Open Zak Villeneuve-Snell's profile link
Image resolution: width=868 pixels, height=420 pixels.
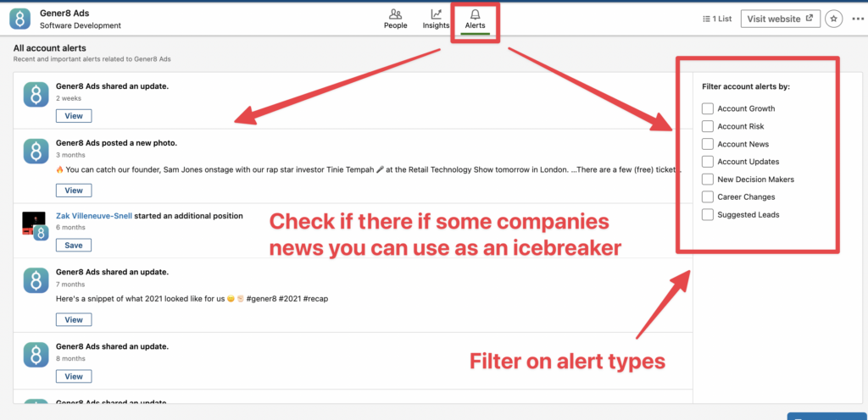94,216
